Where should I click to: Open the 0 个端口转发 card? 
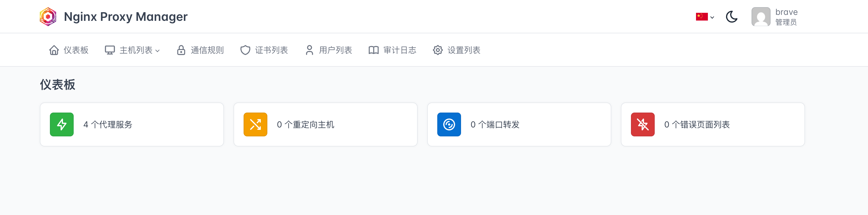coord(519,124)
